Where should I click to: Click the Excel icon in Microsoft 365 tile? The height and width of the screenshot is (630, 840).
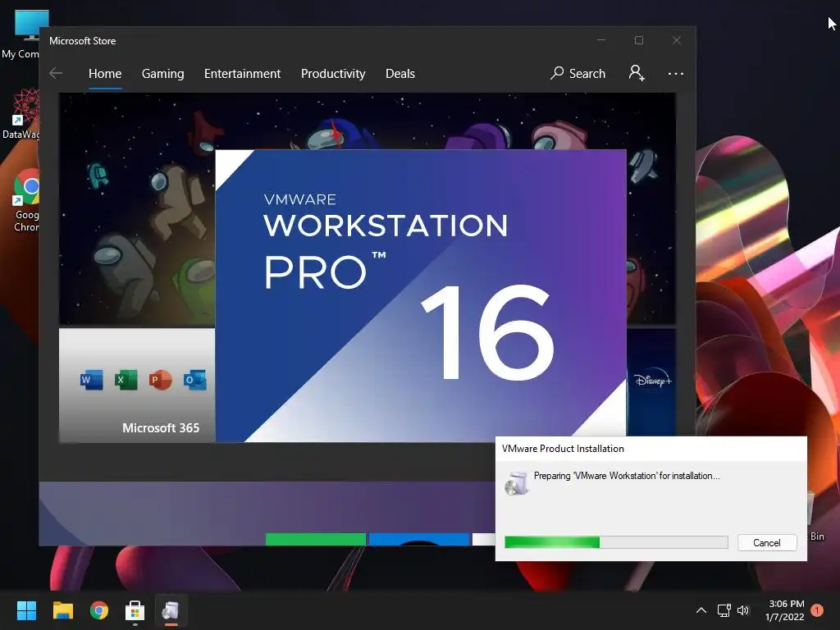click(126, 380)
